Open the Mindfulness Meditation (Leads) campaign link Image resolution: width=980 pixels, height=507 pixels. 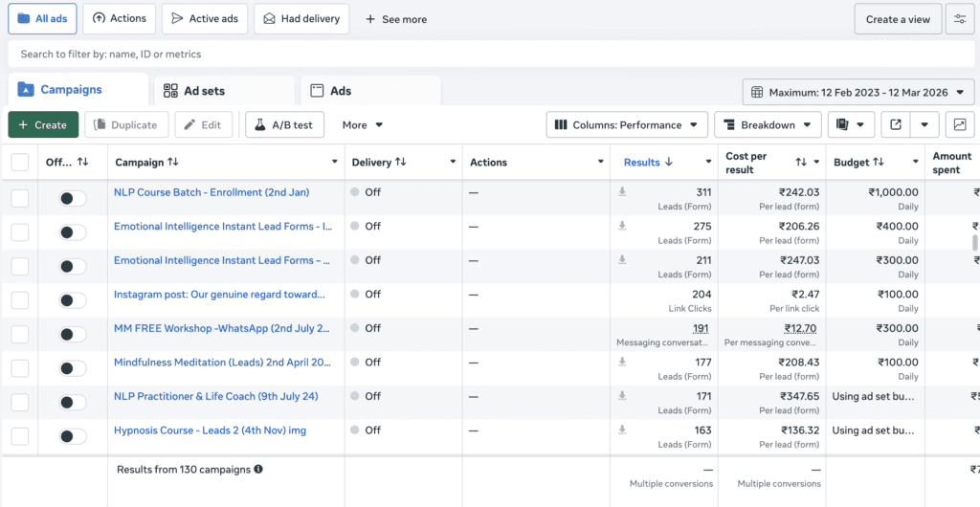pos(222,363)
